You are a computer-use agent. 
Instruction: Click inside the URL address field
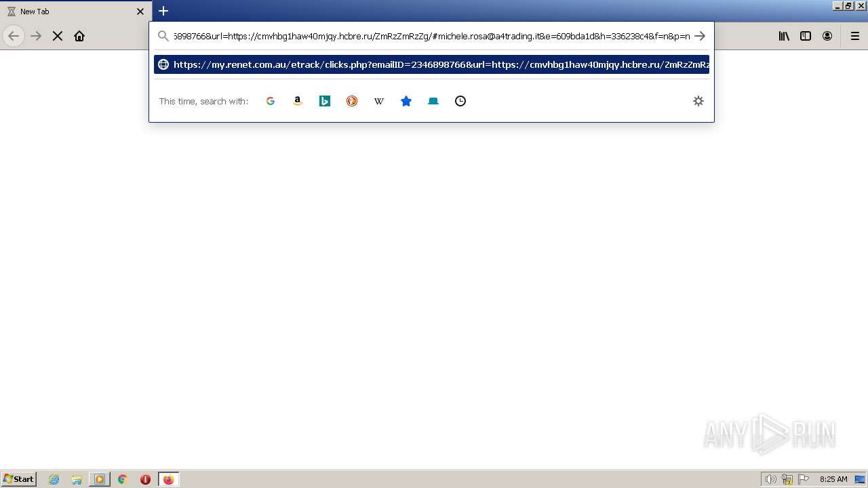tap(431, 36)
